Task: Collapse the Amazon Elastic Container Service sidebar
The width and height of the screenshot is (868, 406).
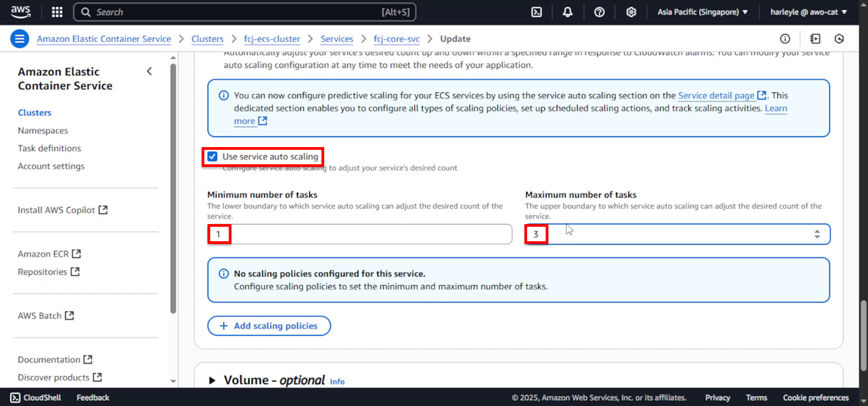Action: [149, 72]
